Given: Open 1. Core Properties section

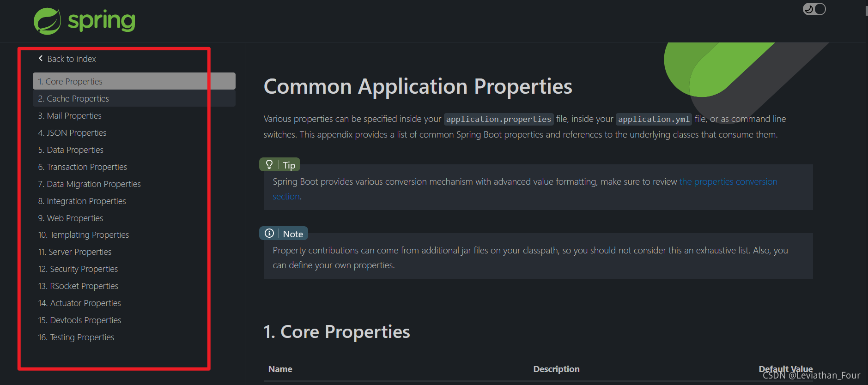Looking at the screenshot, I should 134,81.
